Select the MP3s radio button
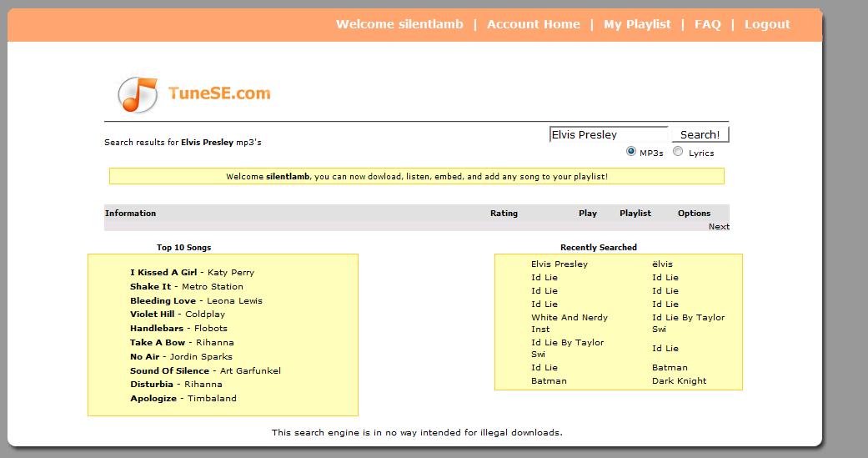 point(630,151)
